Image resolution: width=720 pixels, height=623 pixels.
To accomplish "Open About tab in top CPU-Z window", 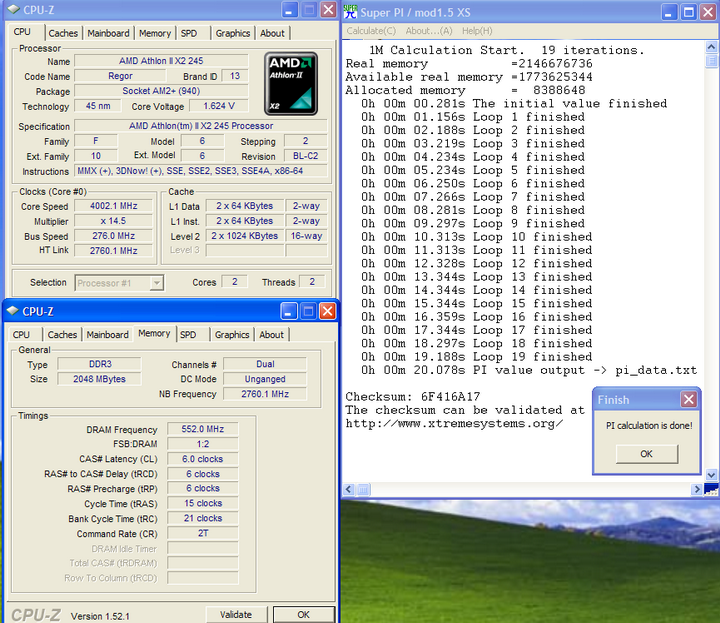I will pyautogui.click(x=272, y=33).
